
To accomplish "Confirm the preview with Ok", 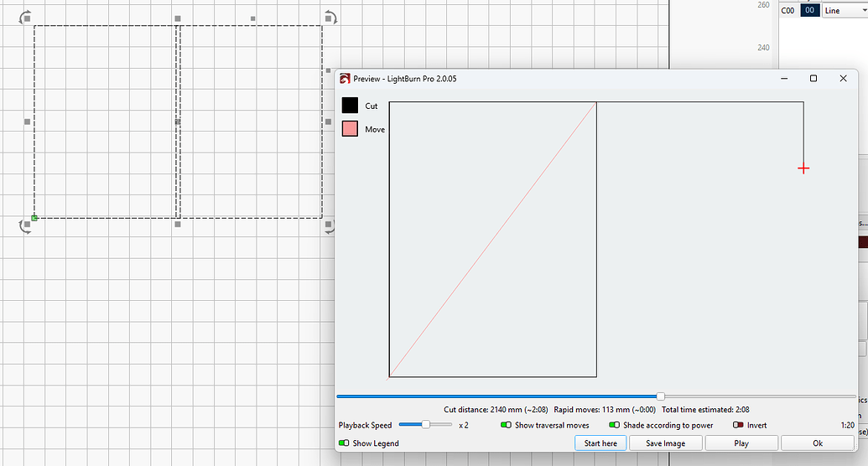I will pyautogui.click(x=817, y=443).
